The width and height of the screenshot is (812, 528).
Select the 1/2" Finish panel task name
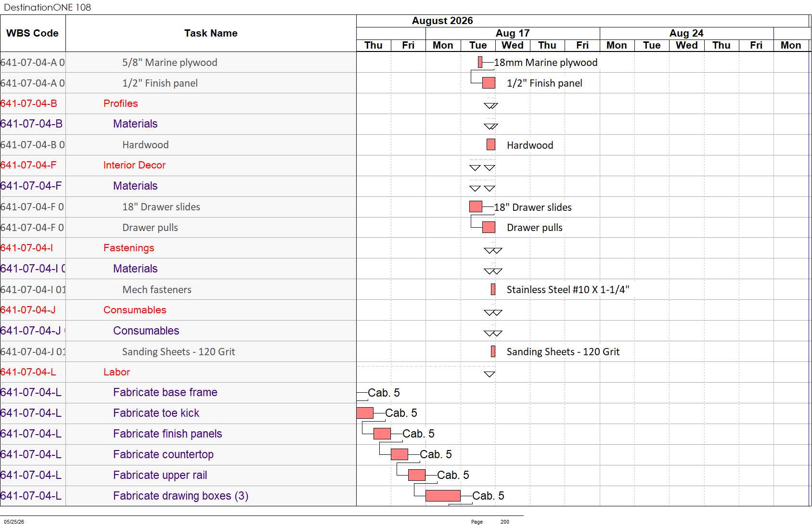160,83
